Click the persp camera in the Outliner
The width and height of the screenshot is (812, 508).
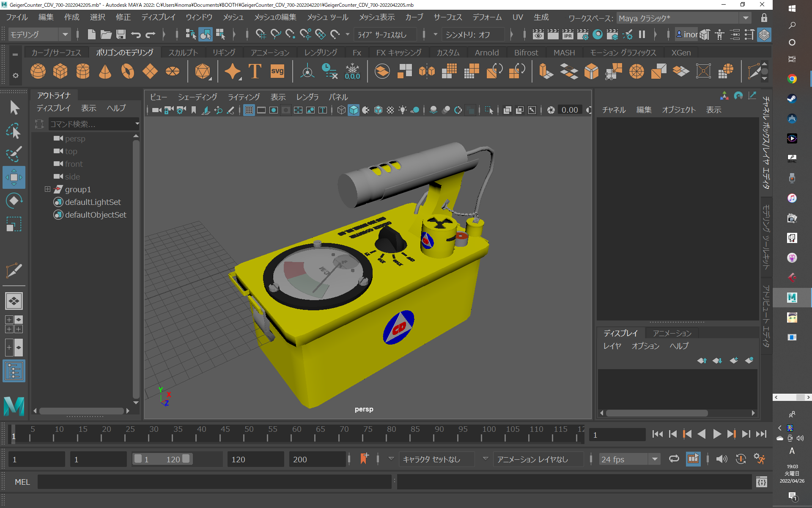coord(74,138)
